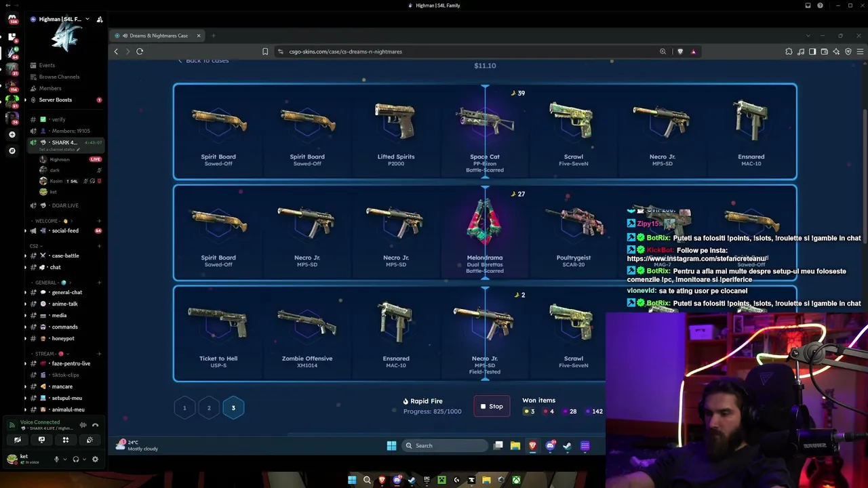This screenshot has height=488, width=868.
Task: Open Brave Leo AI sparkle icon
Action: pos(836,52)
